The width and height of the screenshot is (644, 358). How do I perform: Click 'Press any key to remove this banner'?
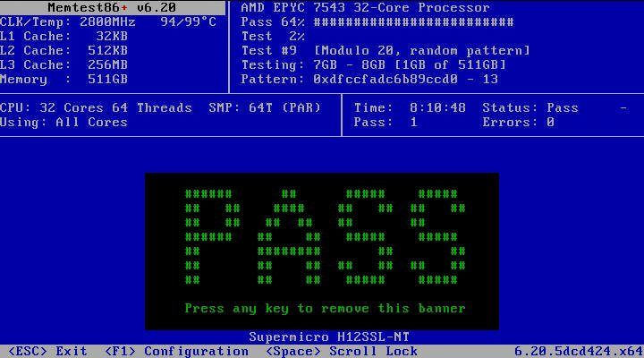point(325,308)
